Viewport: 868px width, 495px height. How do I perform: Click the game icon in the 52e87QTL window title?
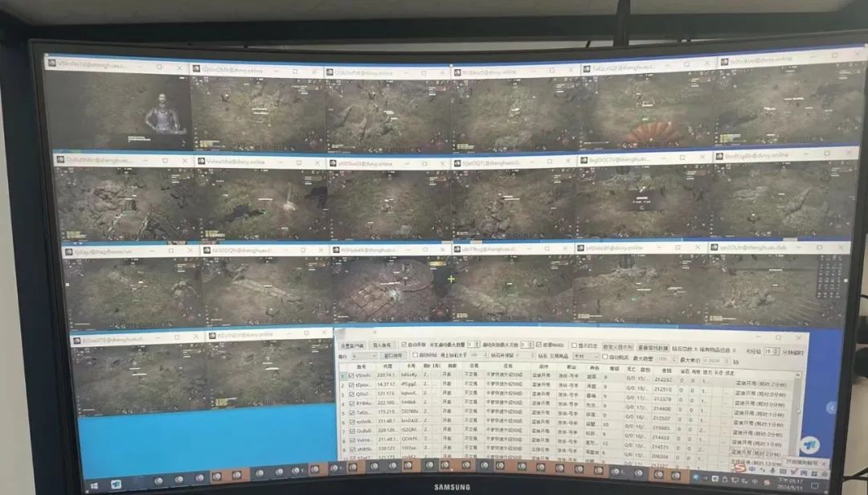tap(457, 163)
